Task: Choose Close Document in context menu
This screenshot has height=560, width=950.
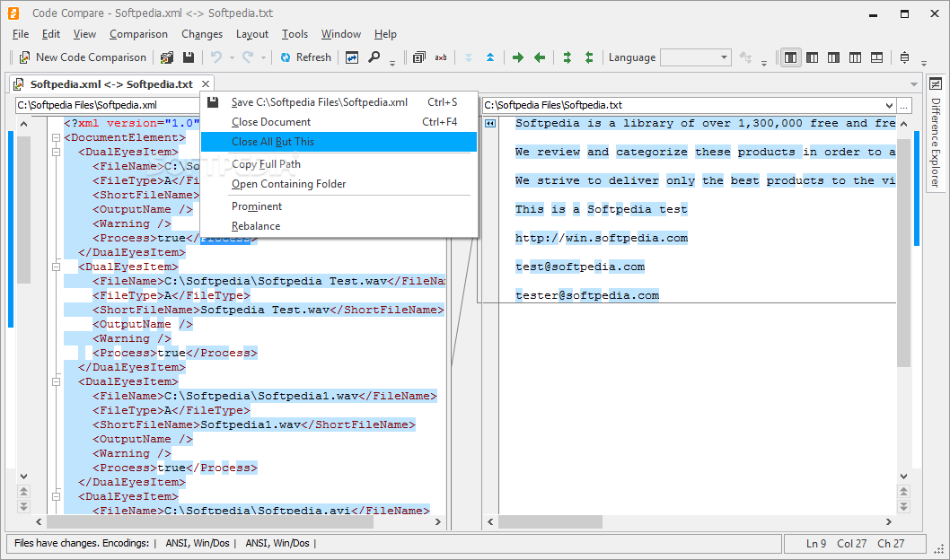Action: 339,122
